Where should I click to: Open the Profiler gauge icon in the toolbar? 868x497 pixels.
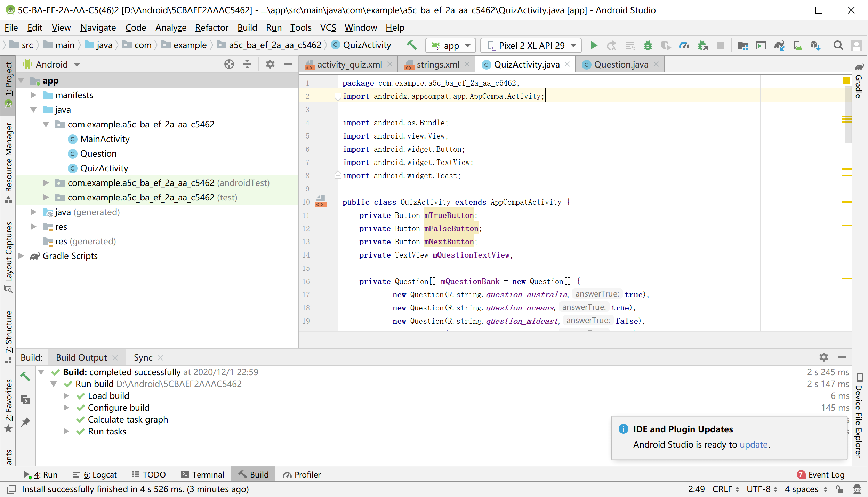(684, 46)
